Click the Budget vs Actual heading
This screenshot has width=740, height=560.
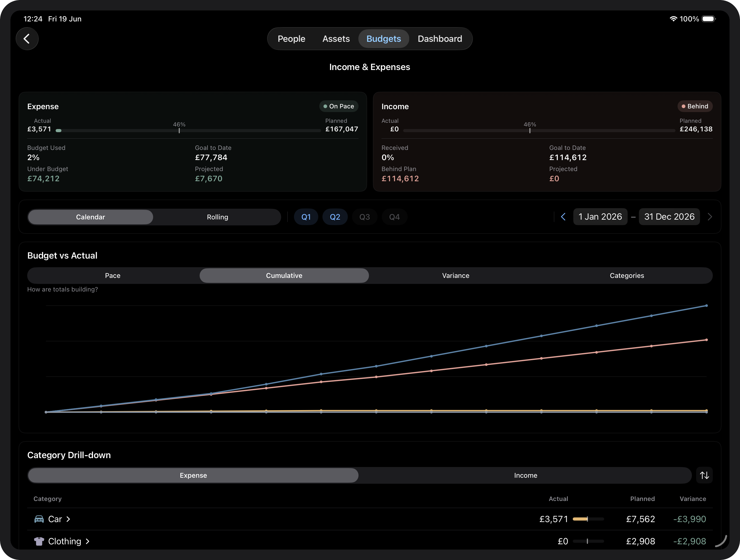coord(62,255)
